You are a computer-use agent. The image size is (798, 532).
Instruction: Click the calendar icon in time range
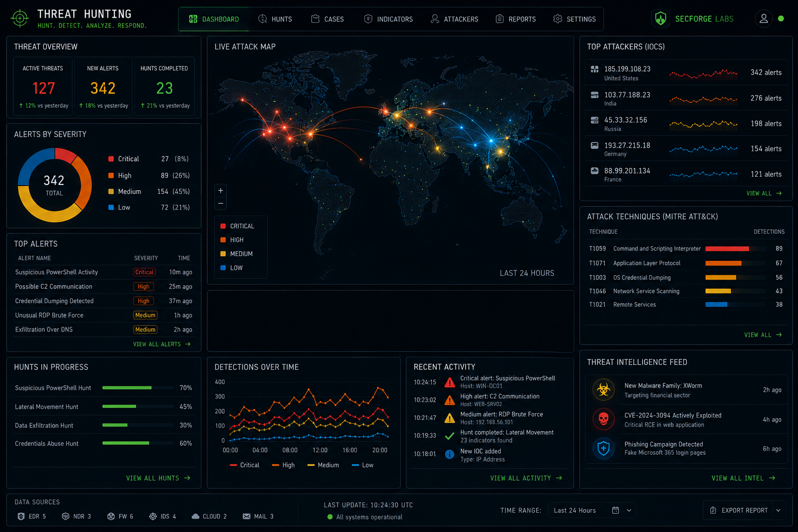(x=616, y=510)
